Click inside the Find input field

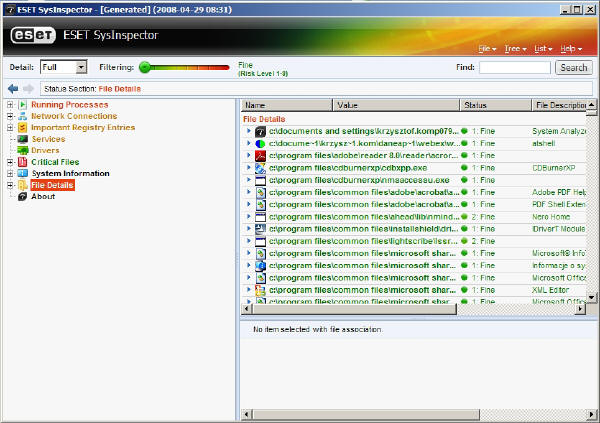(515, 68)
